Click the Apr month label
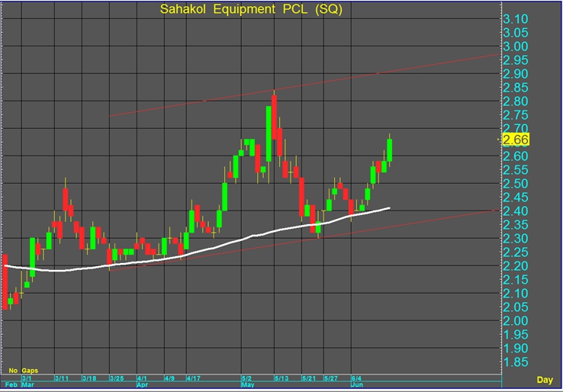The width and height of the screenshot is (563, 392). (143, 384)
